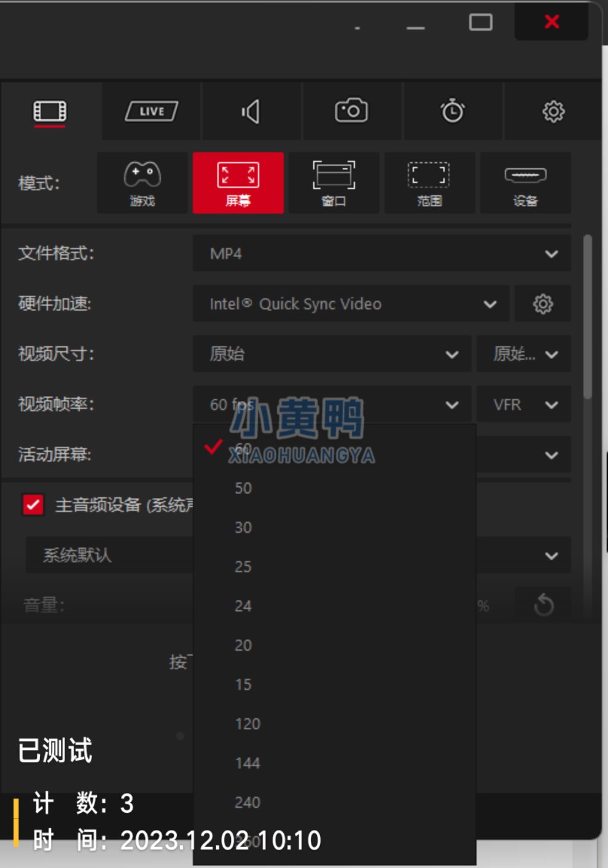
Task: Open hardware acceleration gear settings
Action: (x=543, y=304)
